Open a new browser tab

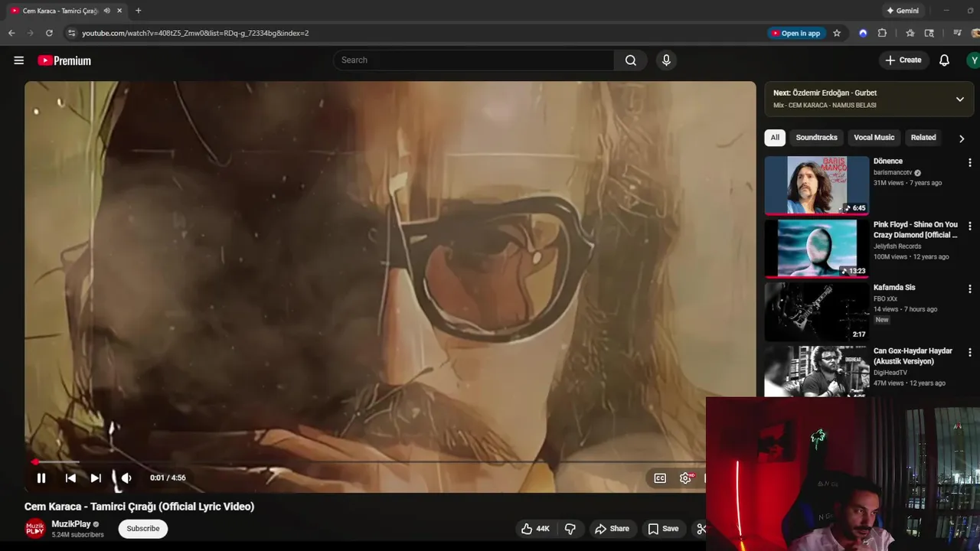(x=138, y=11)
